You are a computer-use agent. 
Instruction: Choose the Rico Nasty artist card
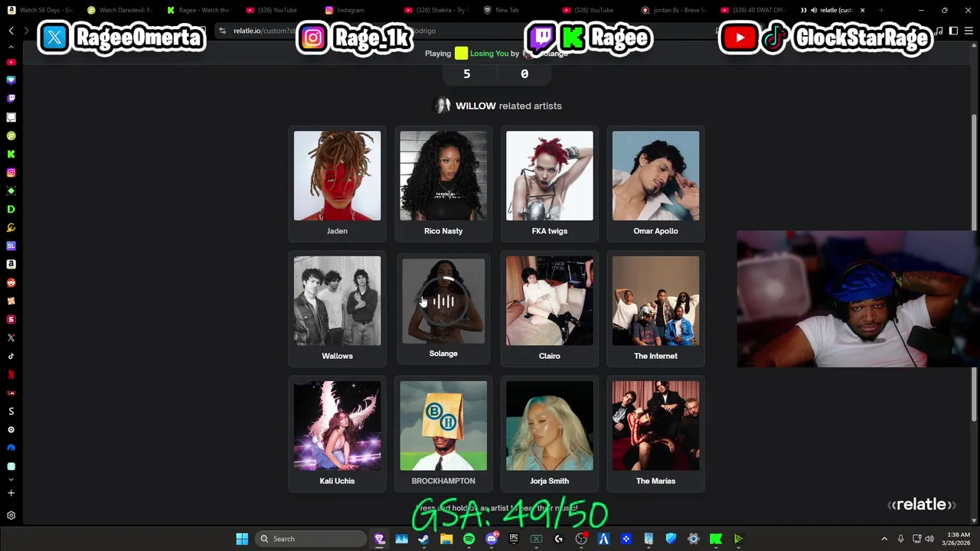[x=443, y=184]
